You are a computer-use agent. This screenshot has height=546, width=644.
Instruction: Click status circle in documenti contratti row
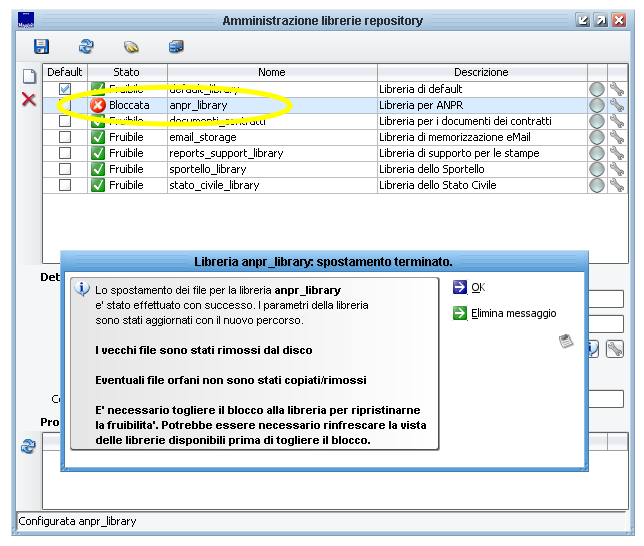tap(597, 121)
